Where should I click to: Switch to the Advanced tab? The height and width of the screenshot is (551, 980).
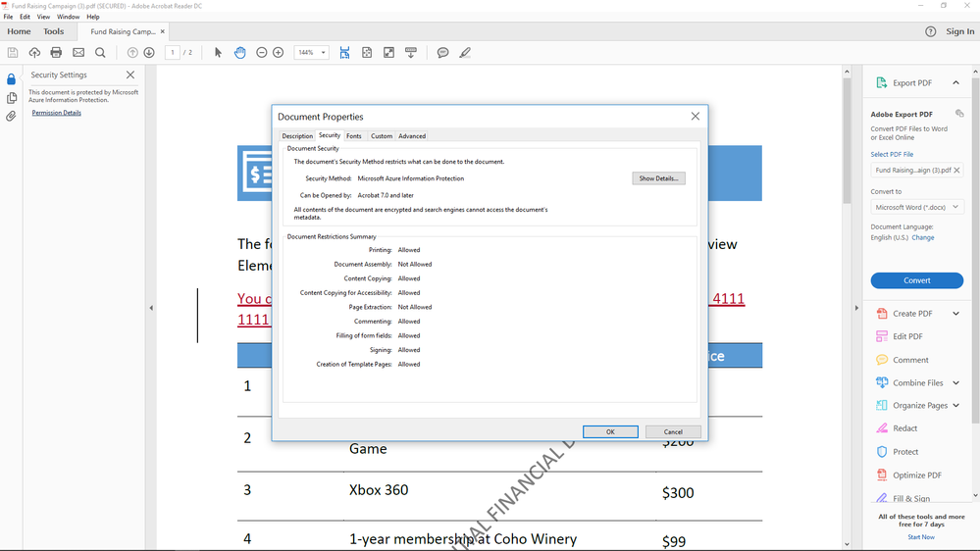[x=412, y=135]
